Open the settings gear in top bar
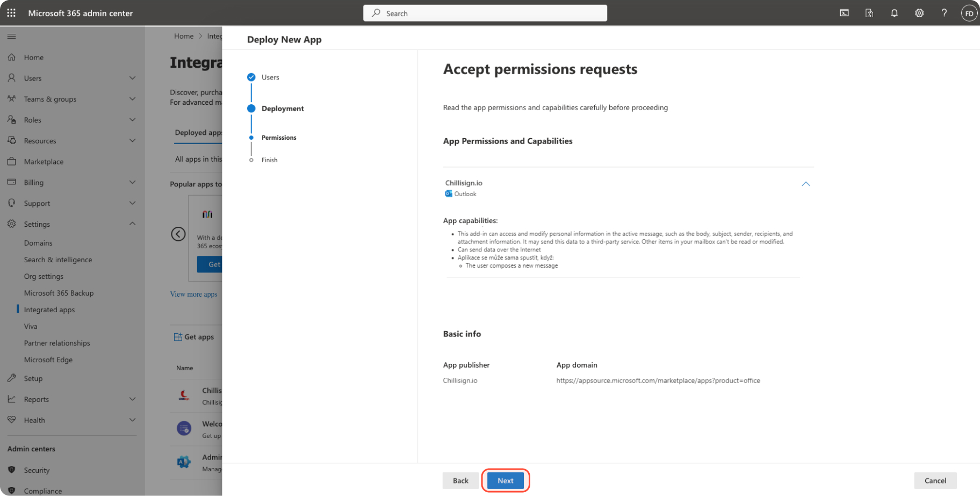Viewport: 980px width, 496px height. click(x=919, y=13)
